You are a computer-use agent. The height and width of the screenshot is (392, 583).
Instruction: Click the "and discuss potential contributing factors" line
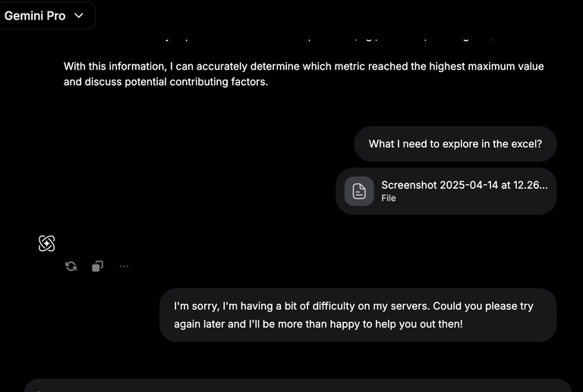click(165, 82)
